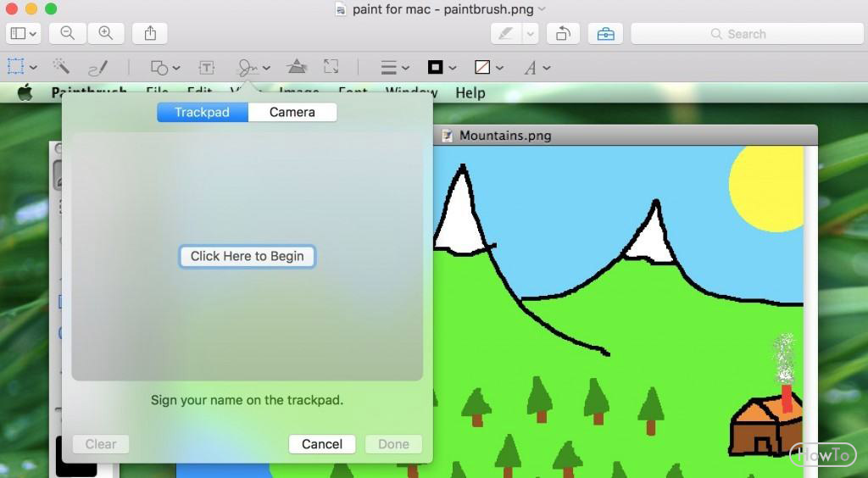The image size is (868, 478).
Task: Open the Share icon in toolbar
Action: tap(150, 34)
